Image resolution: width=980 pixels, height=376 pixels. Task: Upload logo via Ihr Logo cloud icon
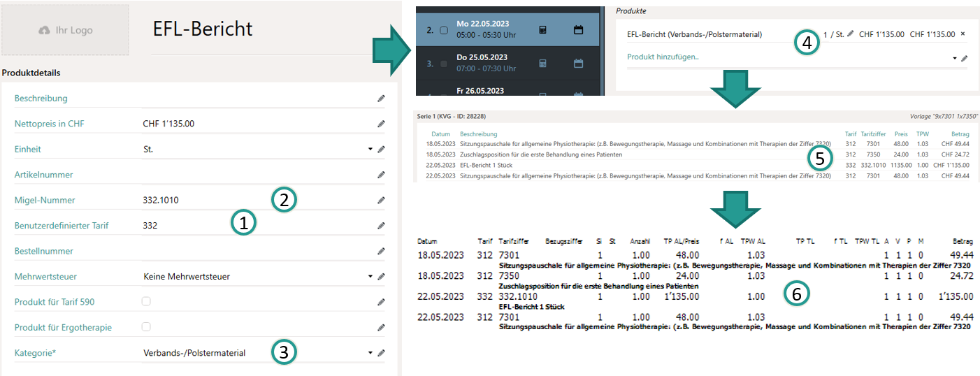(x=45, y=31)
